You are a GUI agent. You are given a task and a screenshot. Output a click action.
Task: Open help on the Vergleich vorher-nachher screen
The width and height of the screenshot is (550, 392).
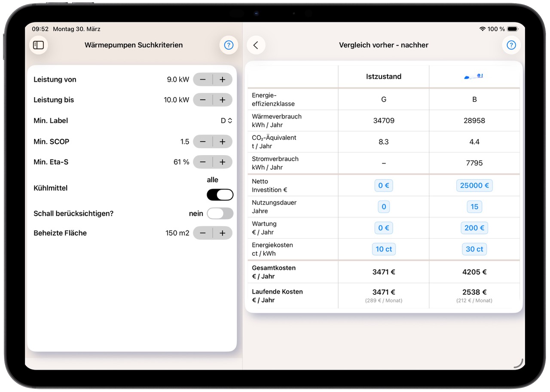tap(511, 45)
